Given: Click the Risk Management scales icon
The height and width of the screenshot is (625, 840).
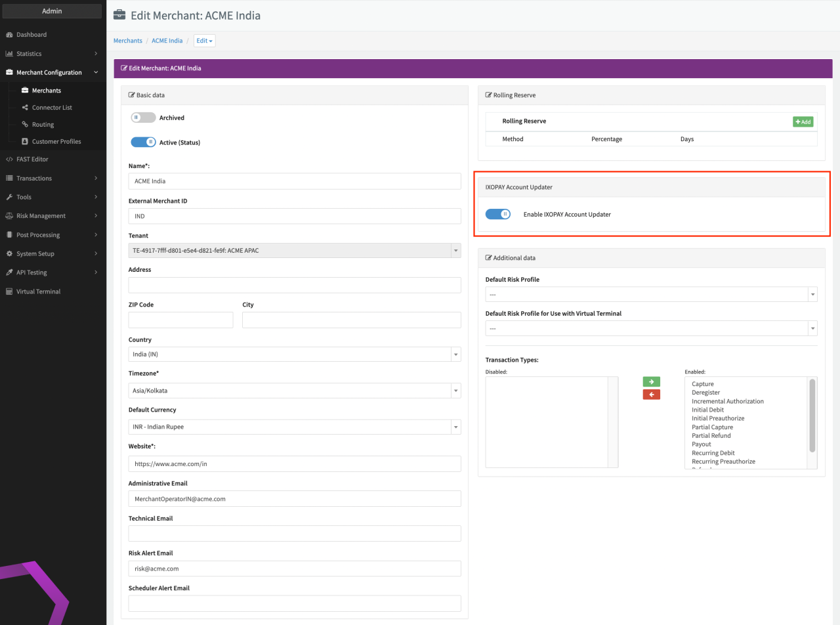Looking at the screenshot, I should pos(10,216).
